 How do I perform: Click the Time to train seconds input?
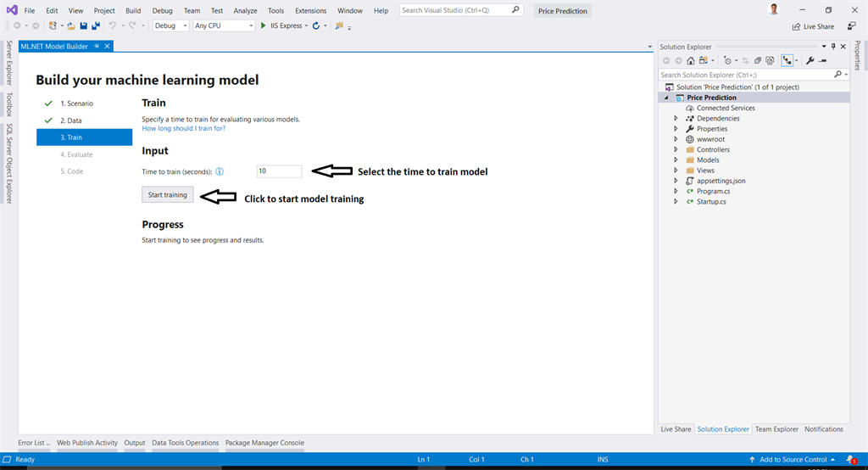(x=279, y=171)
